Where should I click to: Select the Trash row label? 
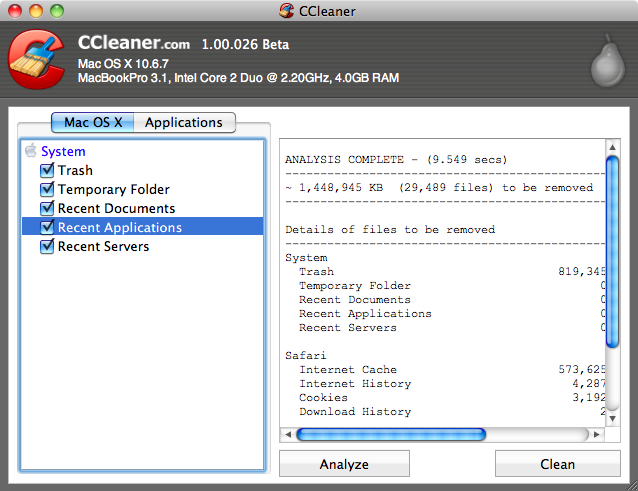(x=75, y=170)
